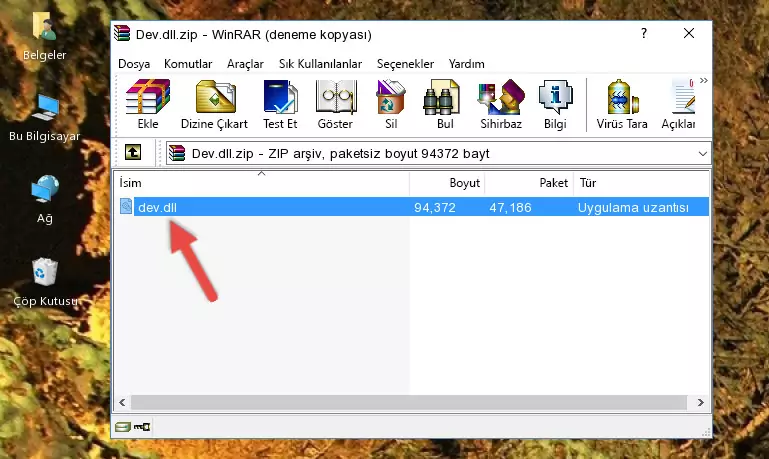Click the Uygulama uzantısı type cell
Screen dimensions: 769x459
(633, 207)
